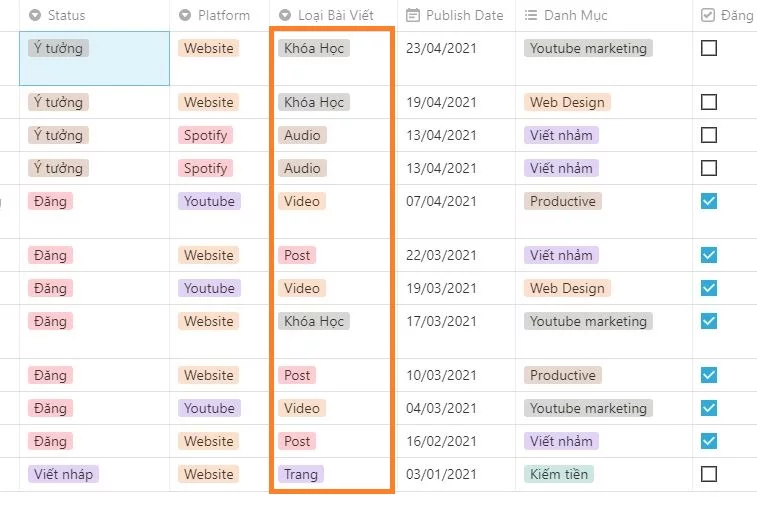
Task: Check the box for the 23/04/2021 row
Action: tap(709, 48)
